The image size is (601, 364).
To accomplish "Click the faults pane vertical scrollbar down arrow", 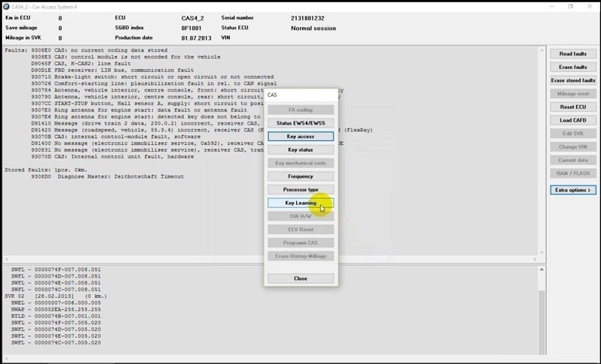I will tap(542, 252).
